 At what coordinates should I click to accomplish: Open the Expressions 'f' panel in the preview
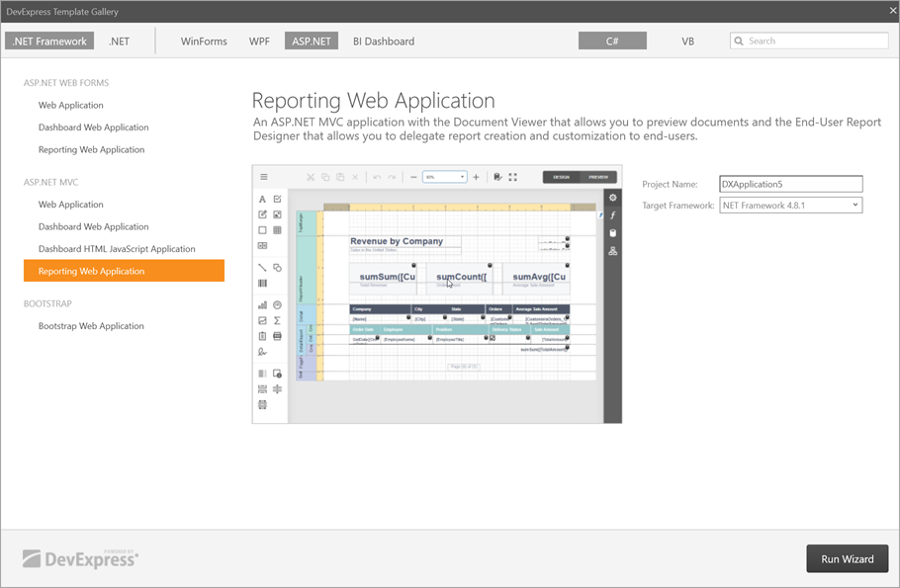click(613, 215)
